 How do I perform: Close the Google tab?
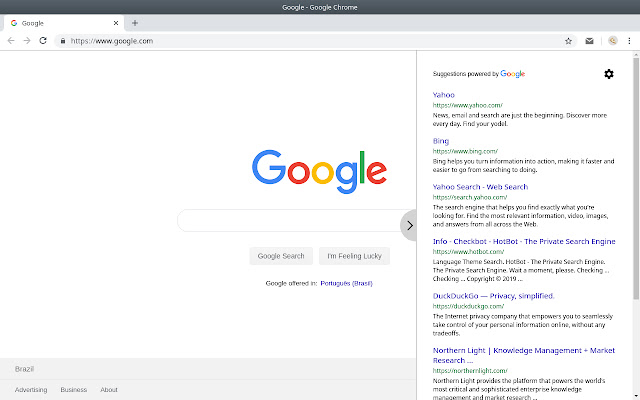116,23
